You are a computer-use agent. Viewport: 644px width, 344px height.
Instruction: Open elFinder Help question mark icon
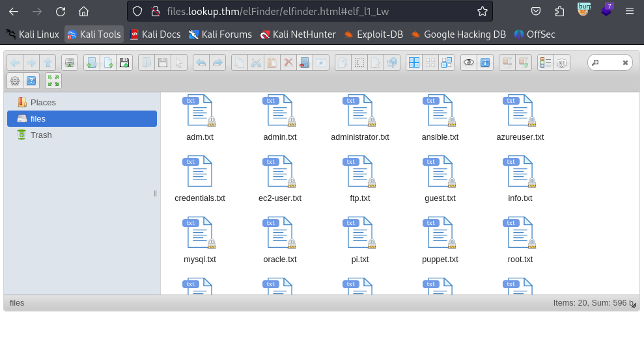pos(31,81)
